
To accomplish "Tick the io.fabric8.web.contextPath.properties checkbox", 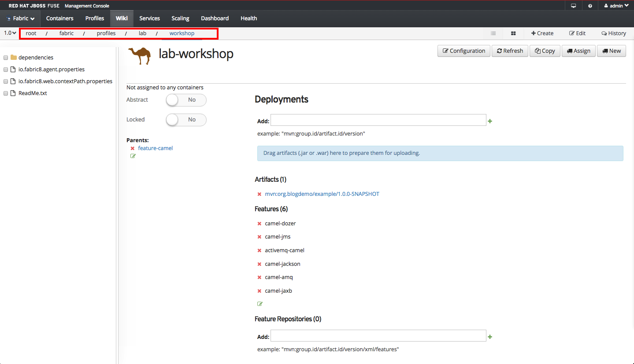I will tap(6, 81).
